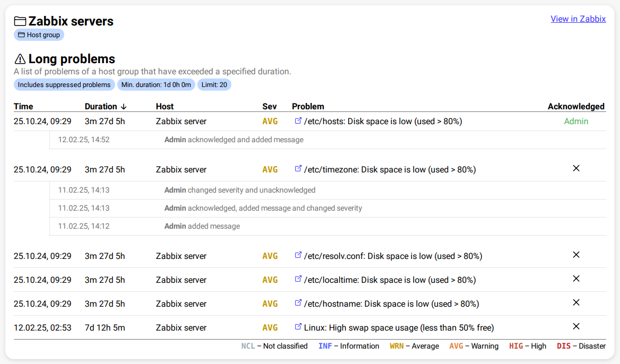
Task: Open external link icon for /etc/hostname problem
Action: point(298,304)
